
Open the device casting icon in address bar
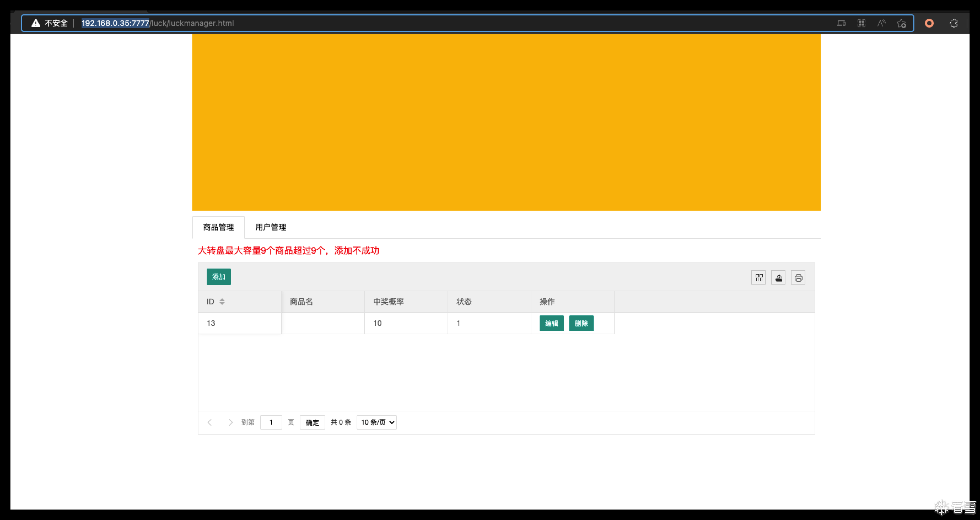(841, 23)
